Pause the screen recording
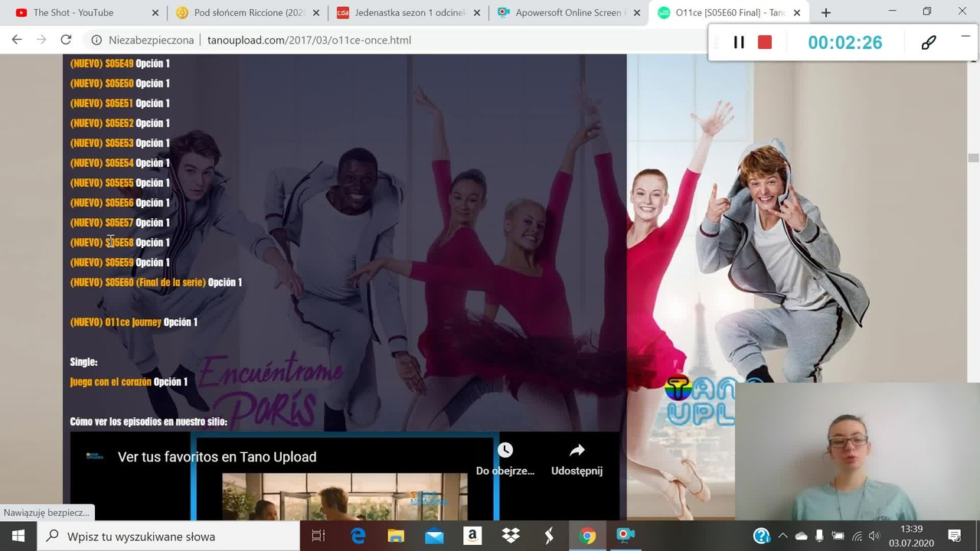 pyautogui.click(x=739, y=43)
